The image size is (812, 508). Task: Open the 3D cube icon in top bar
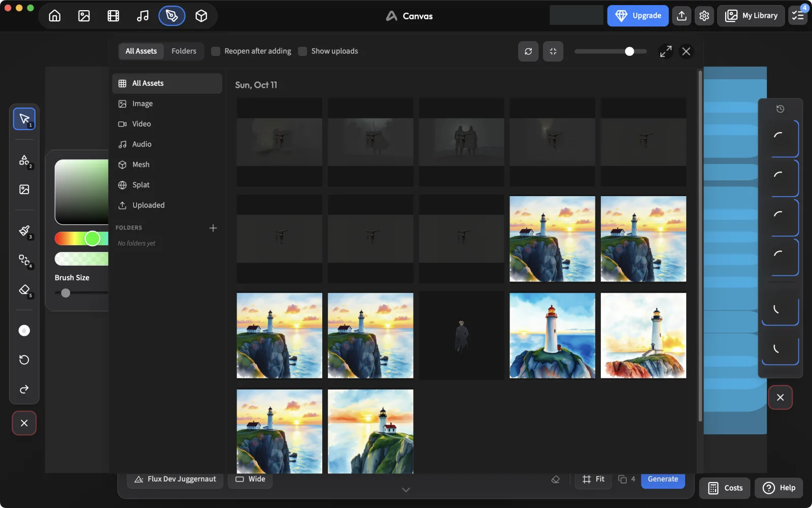(201, 16)
